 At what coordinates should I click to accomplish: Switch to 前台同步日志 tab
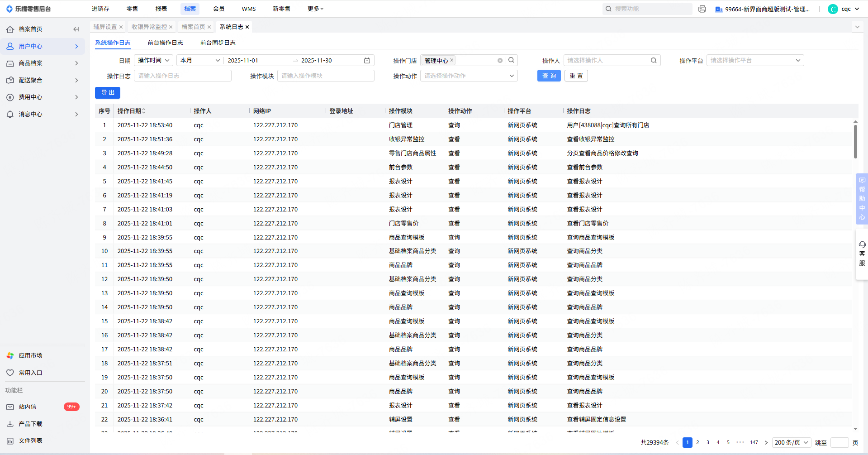pos(218,43)
